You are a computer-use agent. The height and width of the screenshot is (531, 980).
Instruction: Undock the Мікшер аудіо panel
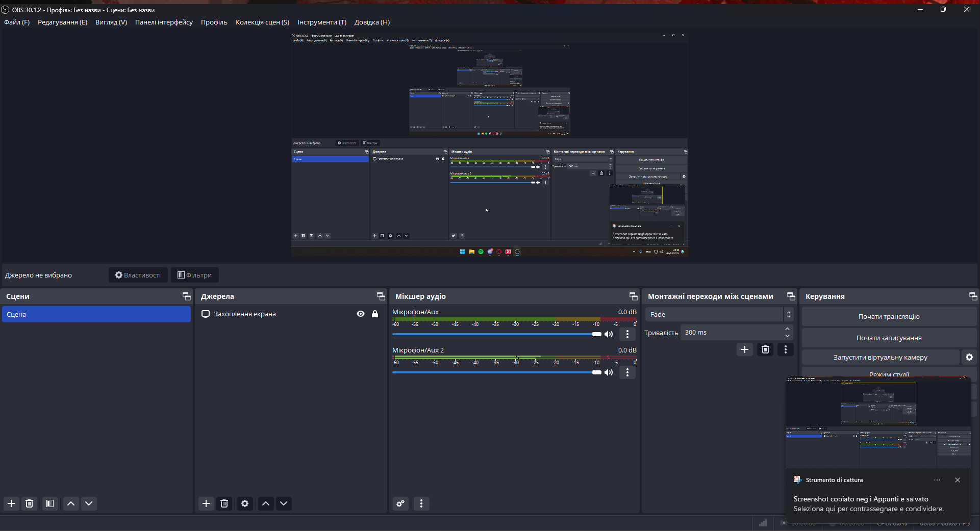coord(633,296)
